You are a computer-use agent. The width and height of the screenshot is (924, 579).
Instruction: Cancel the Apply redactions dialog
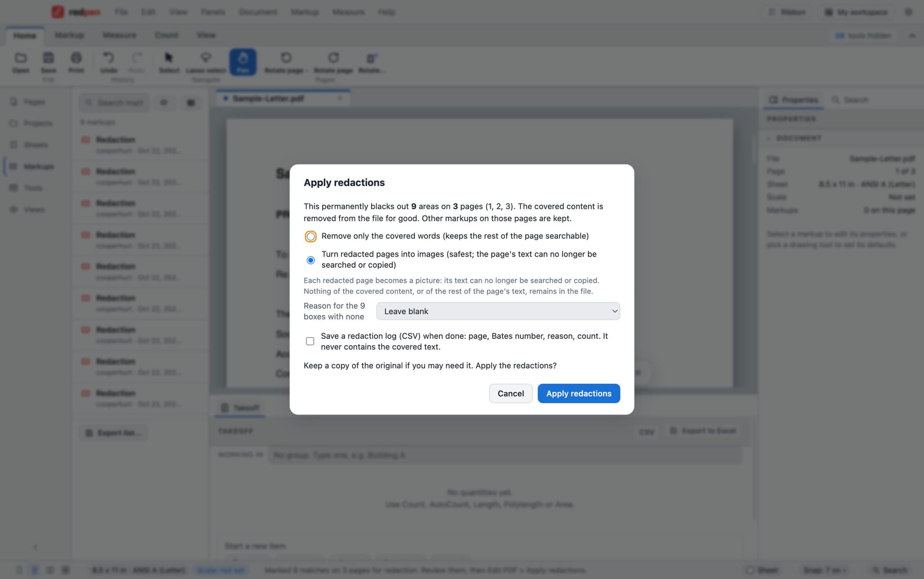(511, 393)
